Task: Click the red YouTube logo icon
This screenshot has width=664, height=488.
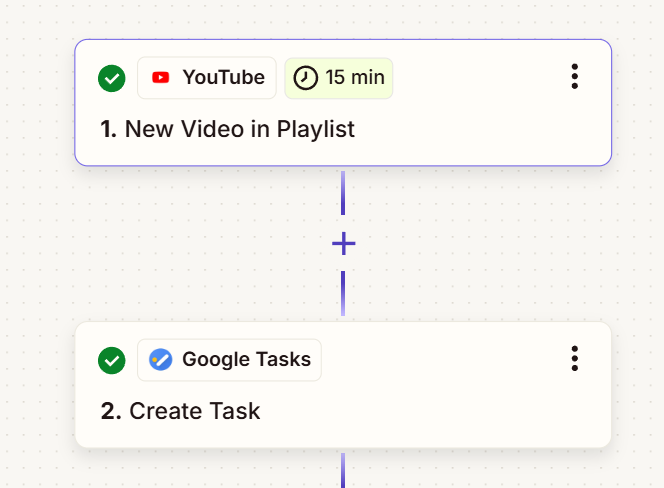Action: [x=160, y=78]
